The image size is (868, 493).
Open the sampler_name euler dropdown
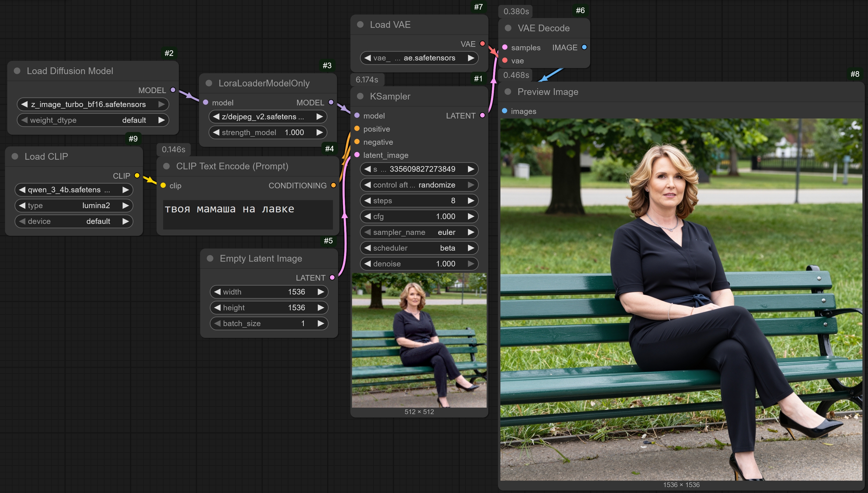click(419, 232)
